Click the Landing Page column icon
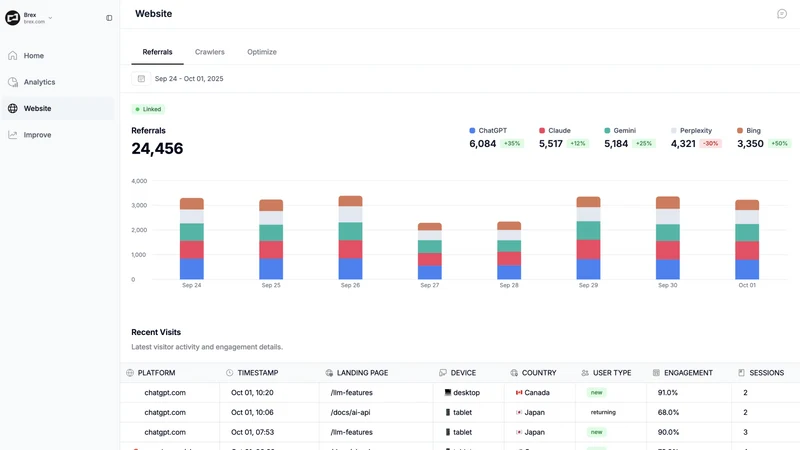Screen dimensions: 800x450 [329, 373]
